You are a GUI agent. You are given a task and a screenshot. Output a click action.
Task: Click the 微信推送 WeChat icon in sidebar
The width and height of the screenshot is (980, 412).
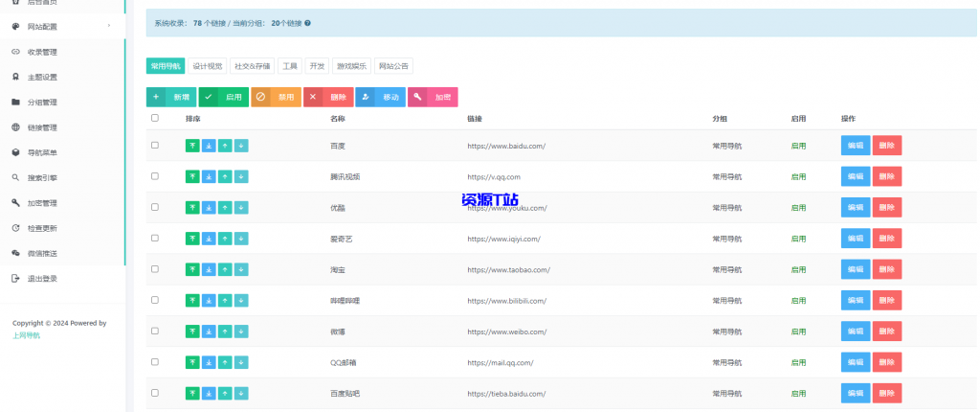(15, 253)
